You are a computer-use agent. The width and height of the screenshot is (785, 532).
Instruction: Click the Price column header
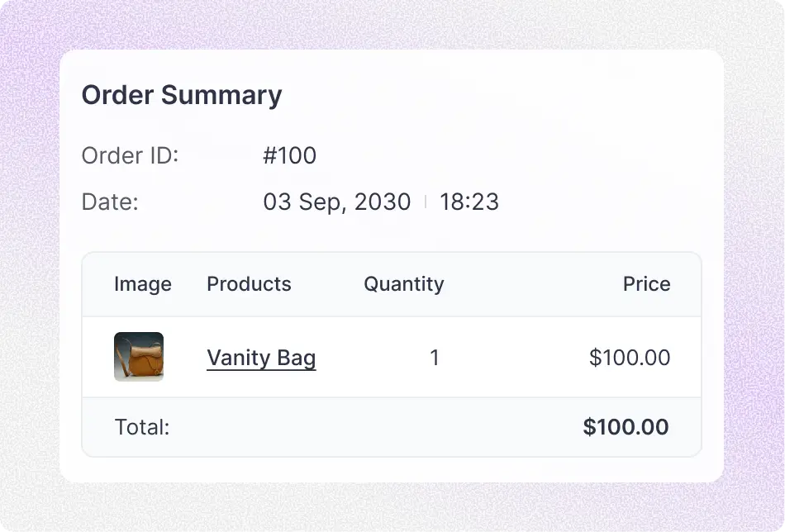[x=646, y=284]
